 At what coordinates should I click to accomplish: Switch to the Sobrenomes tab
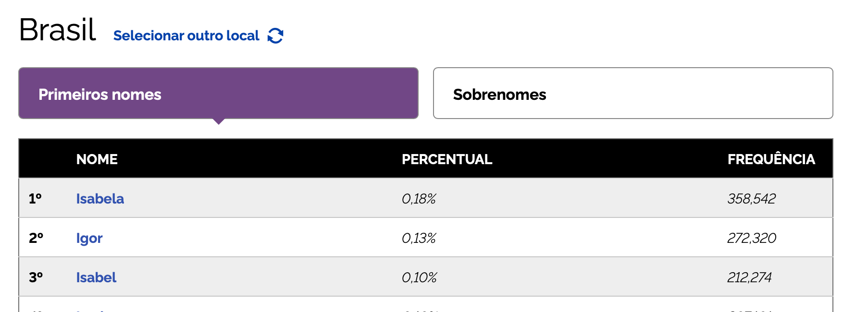(632, 93)
